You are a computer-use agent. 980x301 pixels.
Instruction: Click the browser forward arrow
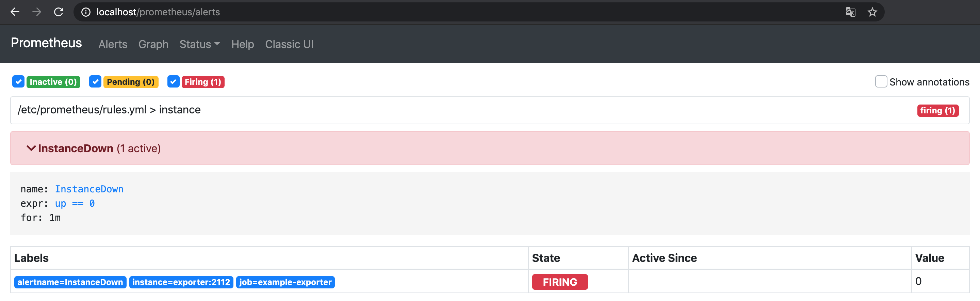[x=37, y=12]
